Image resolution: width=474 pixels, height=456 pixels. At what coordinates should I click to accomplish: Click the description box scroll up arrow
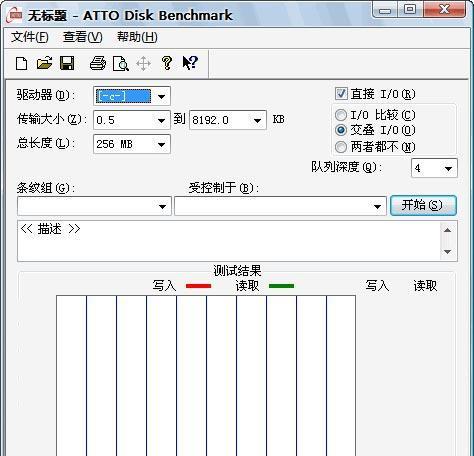448,230
